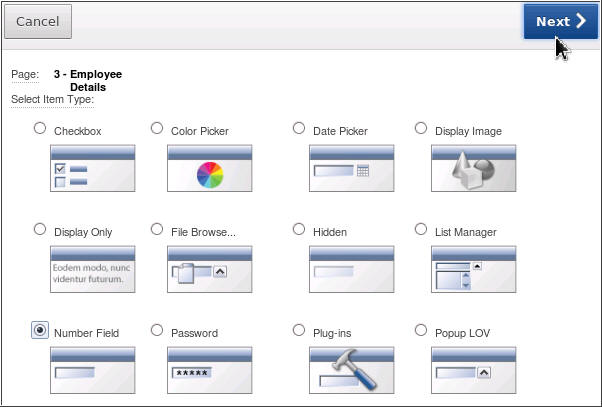Select the Date Picker radio button
The width and height of the screenshot is (602, 407).
[x=299, y=128]
